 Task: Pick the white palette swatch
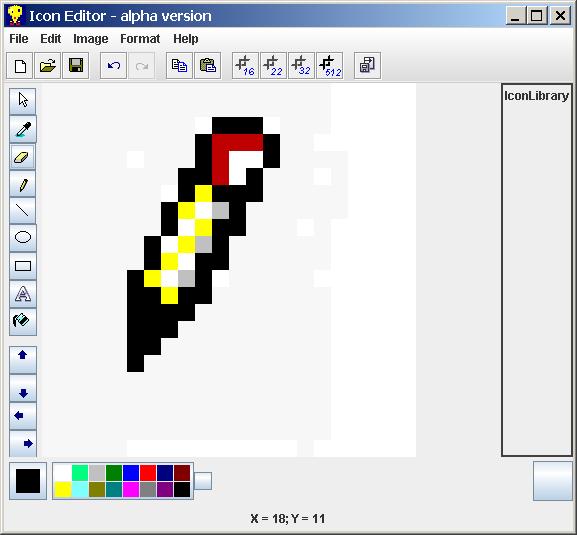point(63,473)
